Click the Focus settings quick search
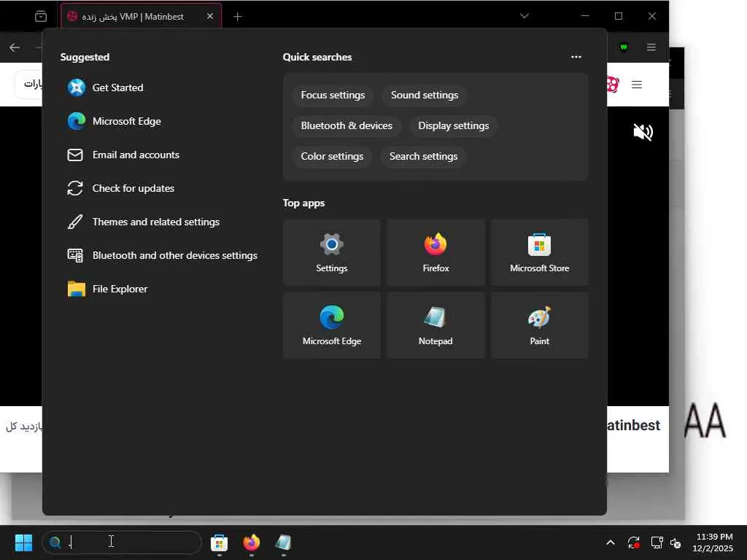 333,96
